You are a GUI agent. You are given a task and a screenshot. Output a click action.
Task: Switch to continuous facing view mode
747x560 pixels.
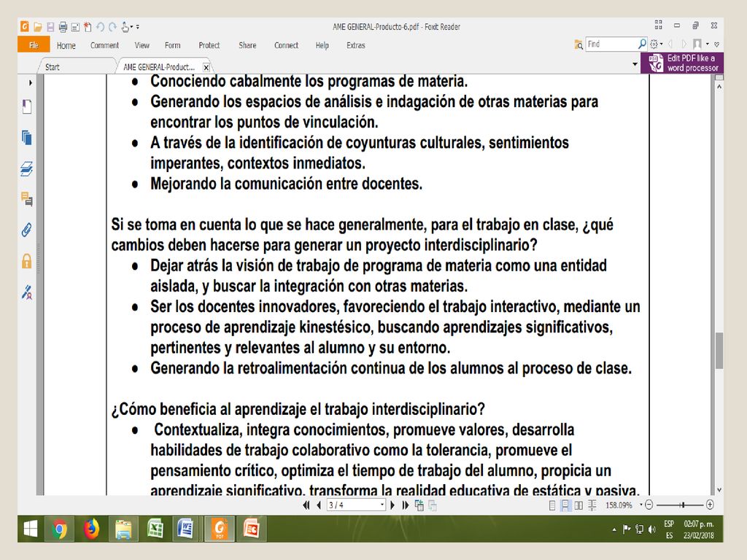[592, 505]
